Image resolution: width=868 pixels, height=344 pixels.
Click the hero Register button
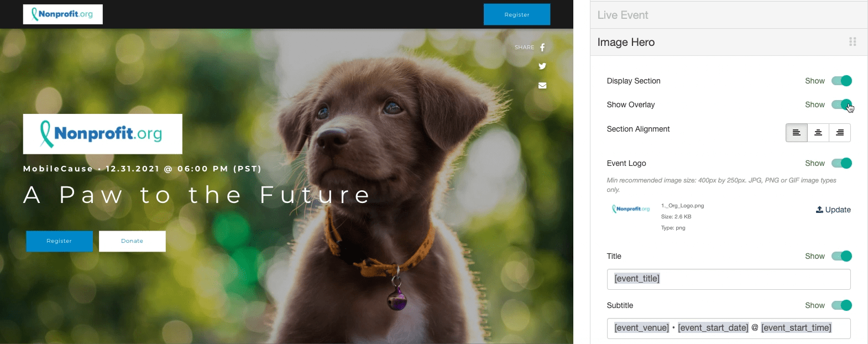[59, 241]
